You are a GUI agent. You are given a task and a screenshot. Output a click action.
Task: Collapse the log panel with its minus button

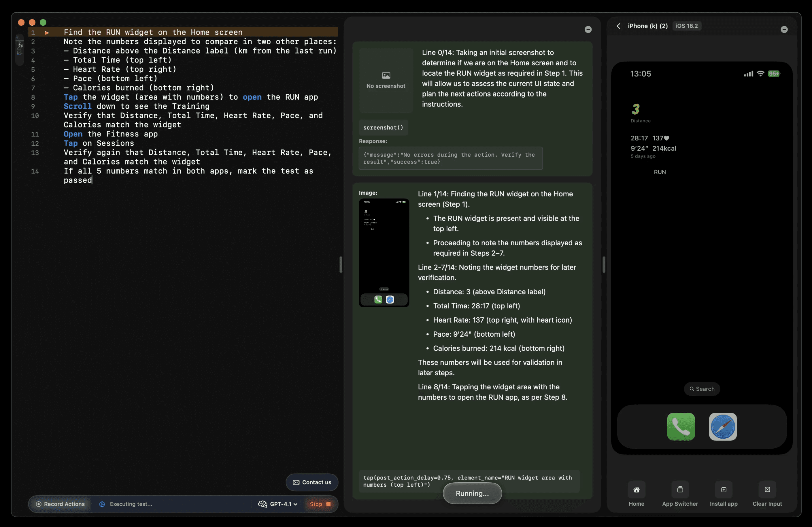[x=588, y=30]
